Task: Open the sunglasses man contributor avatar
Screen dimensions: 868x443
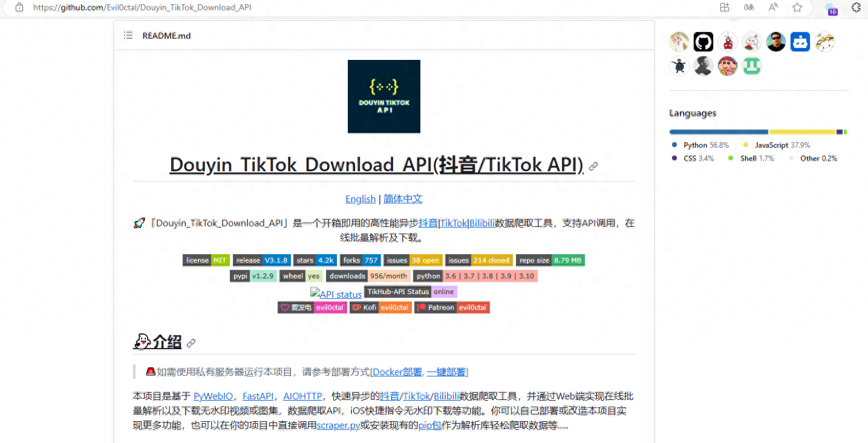Action: 776,42
